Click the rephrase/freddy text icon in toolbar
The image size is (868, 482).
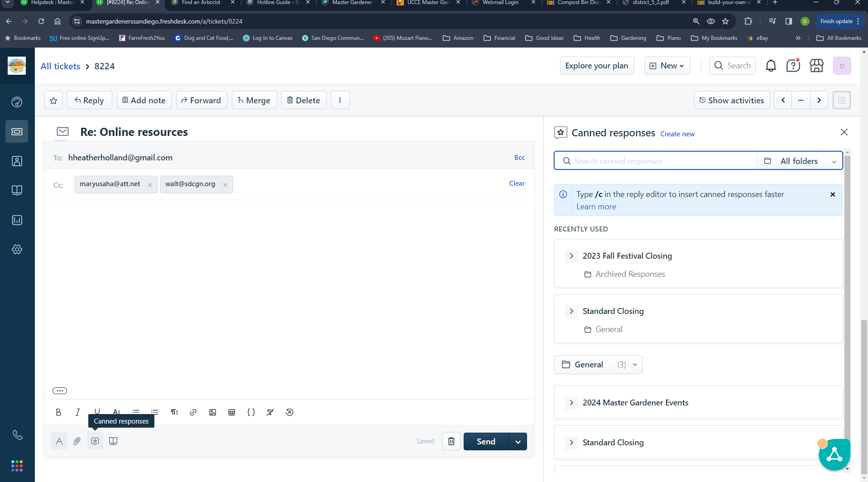tap(290, 412)
